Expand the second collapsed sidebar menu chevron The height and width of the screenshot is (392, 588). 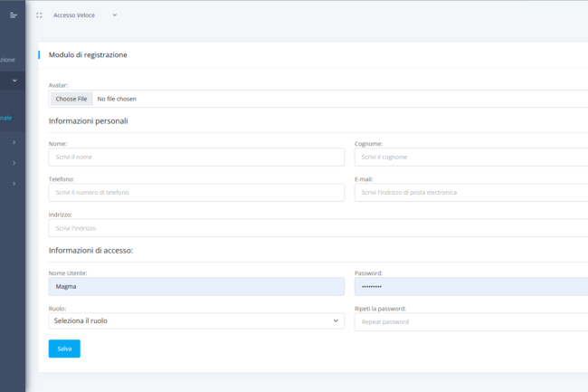14,163
